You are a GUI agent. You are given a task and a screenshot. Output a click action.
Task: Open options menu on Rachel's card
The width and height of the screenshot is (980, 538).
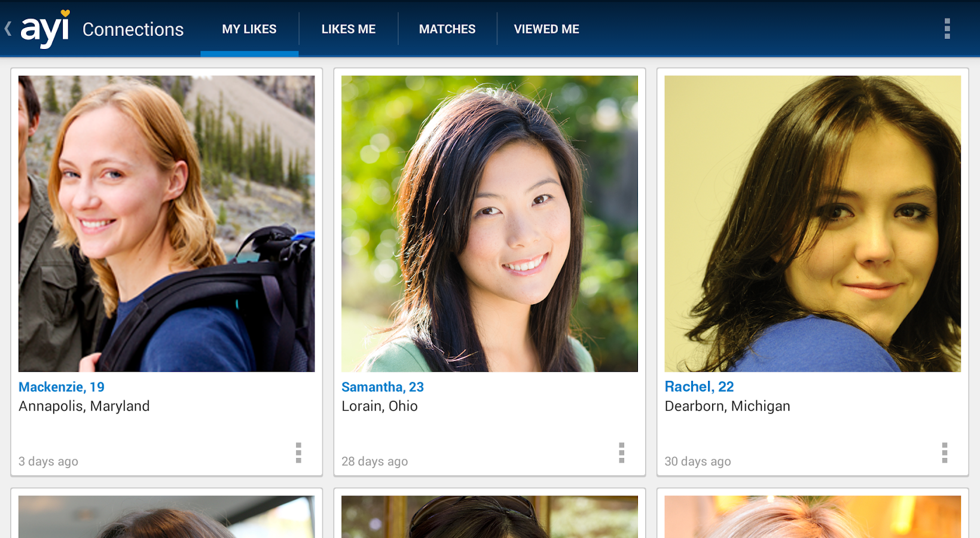click(945, 453)
